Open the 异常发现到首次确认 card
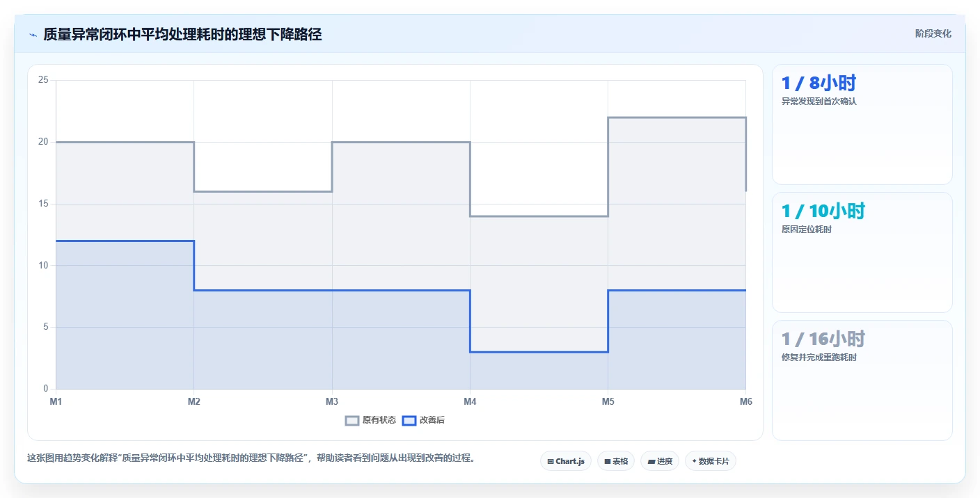The image size is (980, 498). point(862,124)
